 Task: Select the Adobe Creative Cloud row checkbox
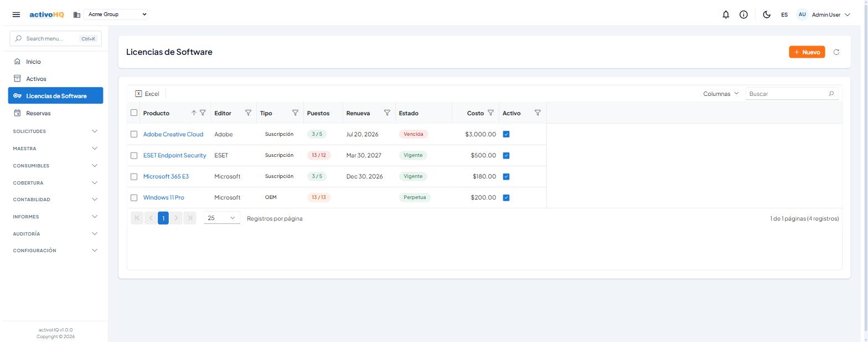(134, 134)
